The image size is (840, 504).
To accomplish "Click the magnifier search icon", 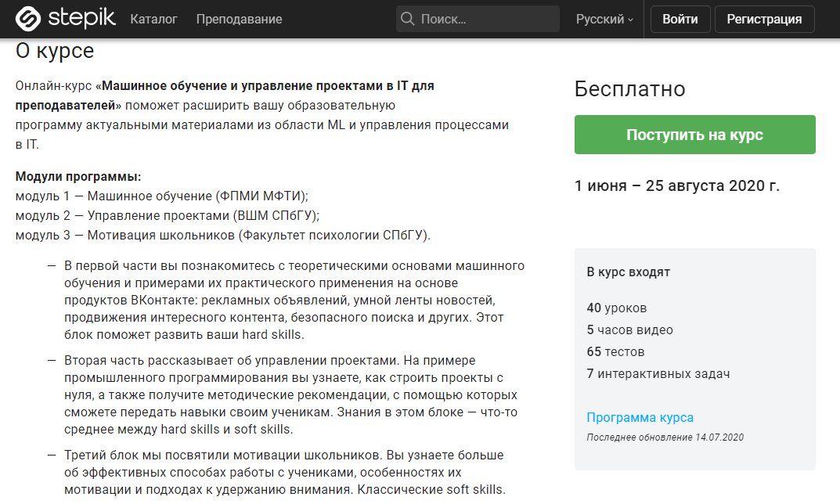I will pos(407,20).
